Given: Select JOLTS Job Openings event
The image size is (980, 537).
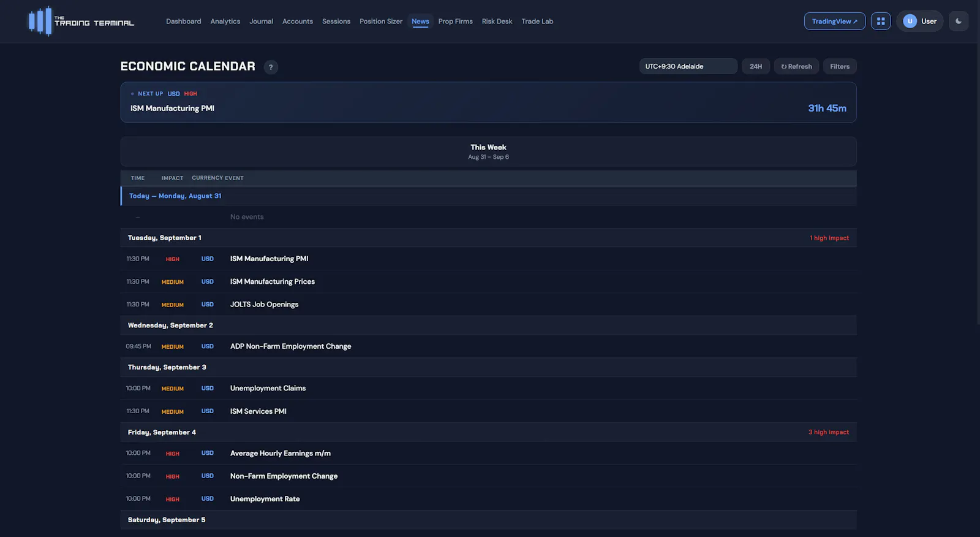Looking at the screenshot, I should [488, 305].
